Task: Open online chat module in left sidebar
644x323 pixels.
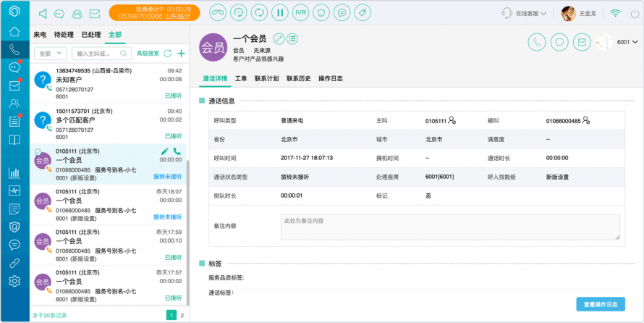Action: coord(14,67)
